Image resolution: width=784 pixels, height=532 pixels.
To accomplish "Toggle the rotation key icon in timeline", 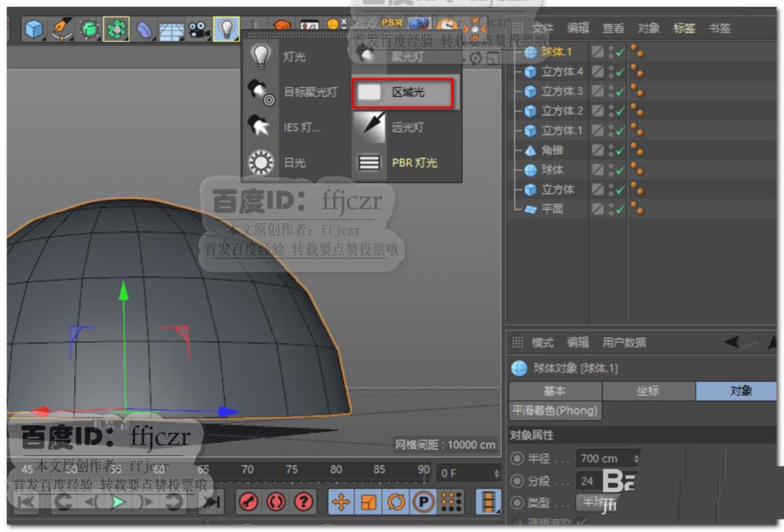I will 396,501.
